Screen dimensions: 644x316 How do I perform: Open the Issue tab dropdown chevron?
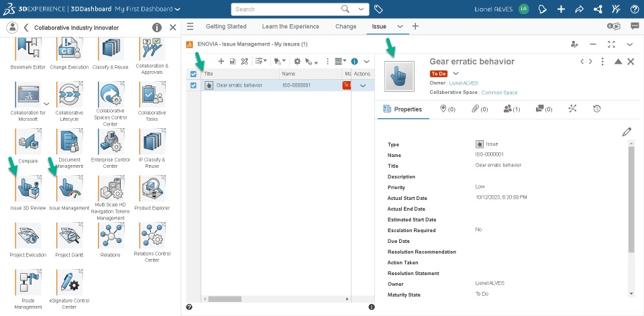pyautogui.click(x=400, y=26)
